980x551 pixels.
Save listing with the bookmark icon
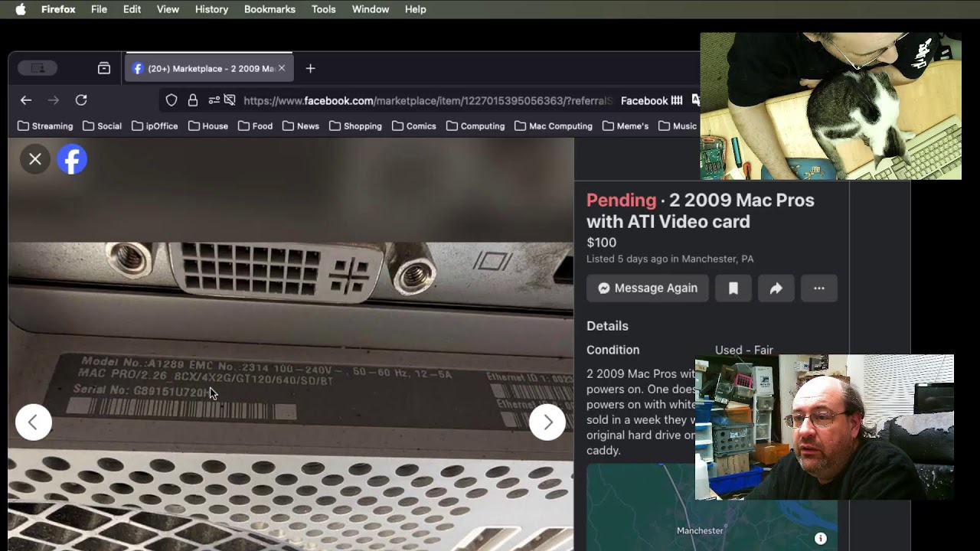coord(733,289)
